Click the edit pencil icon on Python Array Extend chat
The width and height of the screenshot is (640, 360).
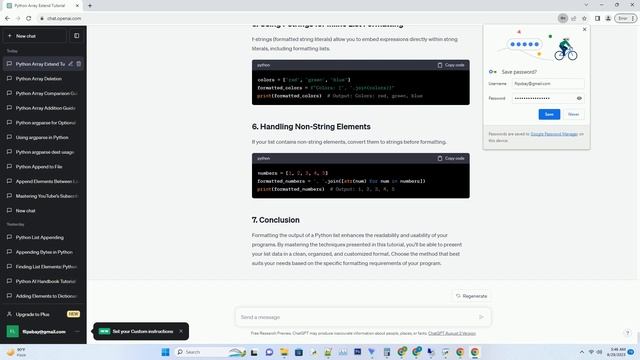[71, 64]
